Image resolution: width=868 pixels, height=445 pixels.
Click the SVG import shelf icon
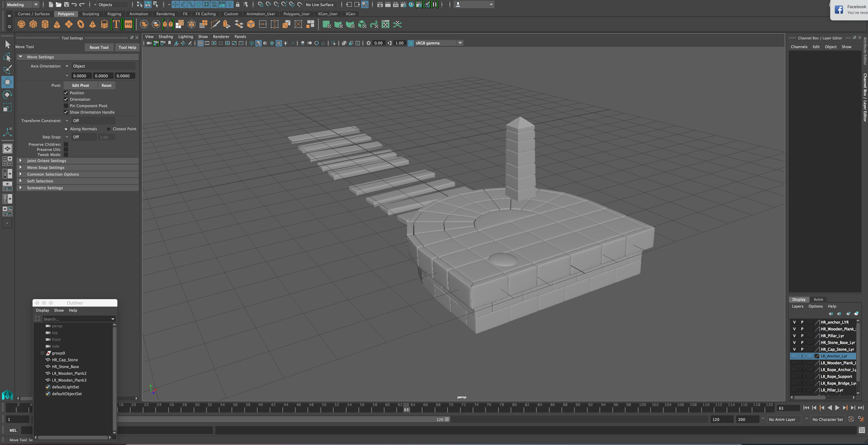tap(129, 24)
